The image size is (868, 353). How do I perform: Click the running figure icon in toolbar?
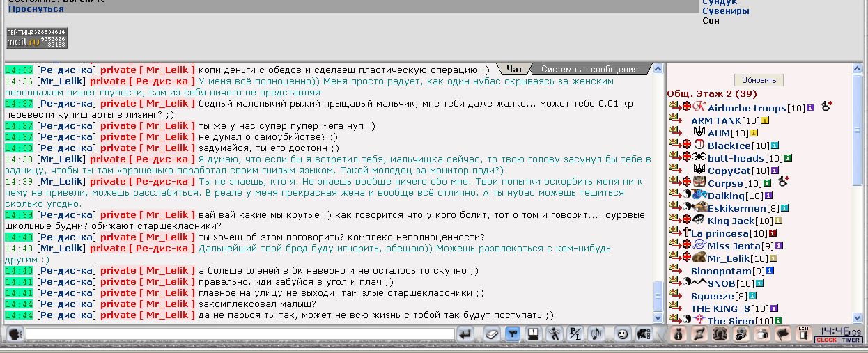tap(554, 334)
